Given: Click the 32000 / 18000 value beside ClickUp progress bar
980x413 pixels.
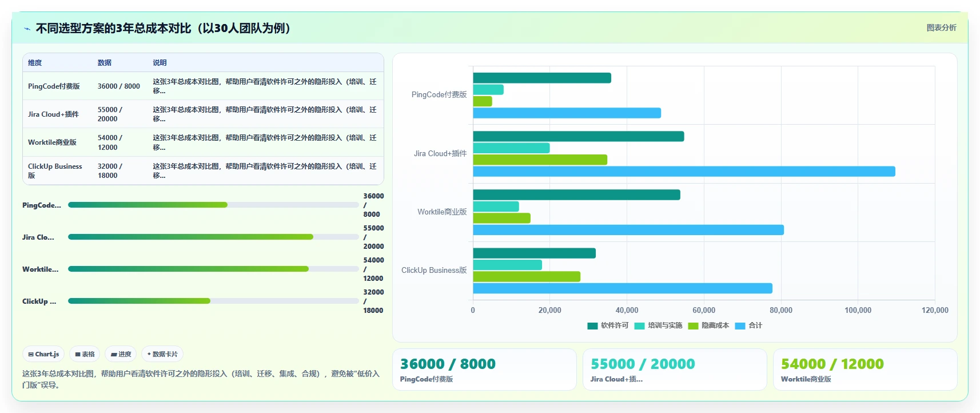Looking at the screenshot, I should 373,301.
